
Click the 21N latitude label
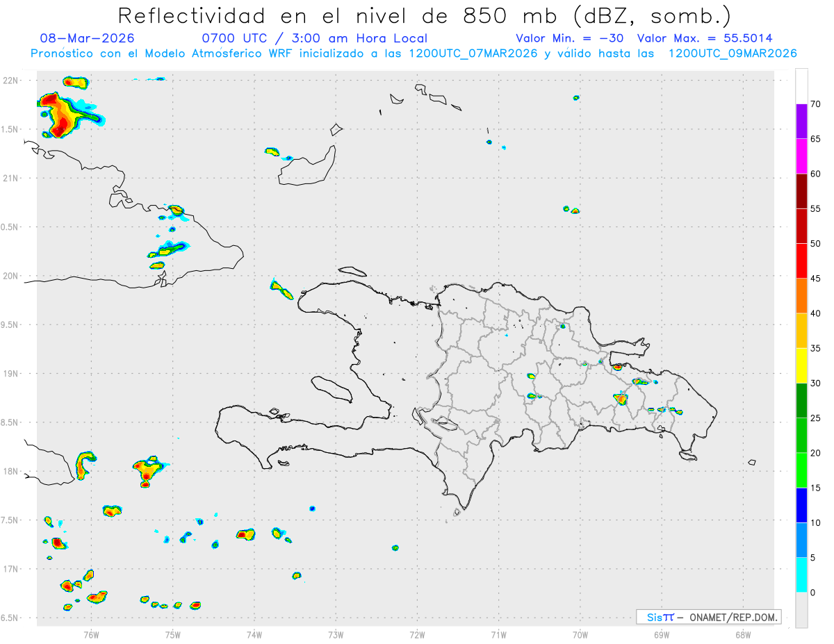click(x=11, y=178)
